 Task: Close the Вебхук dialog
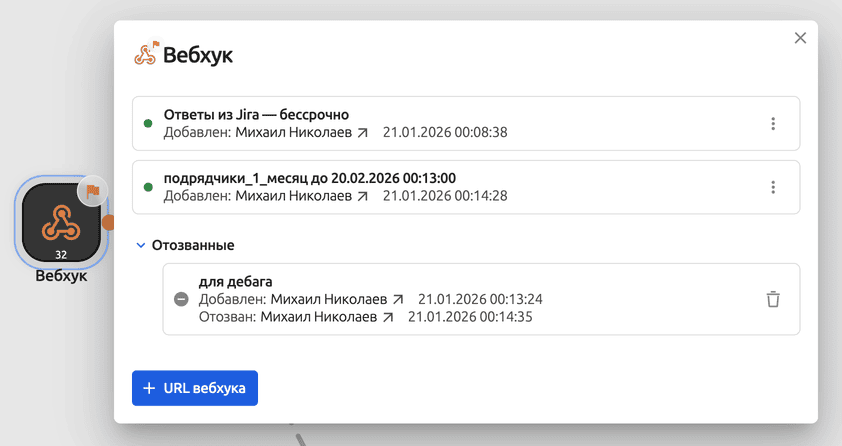800,38
